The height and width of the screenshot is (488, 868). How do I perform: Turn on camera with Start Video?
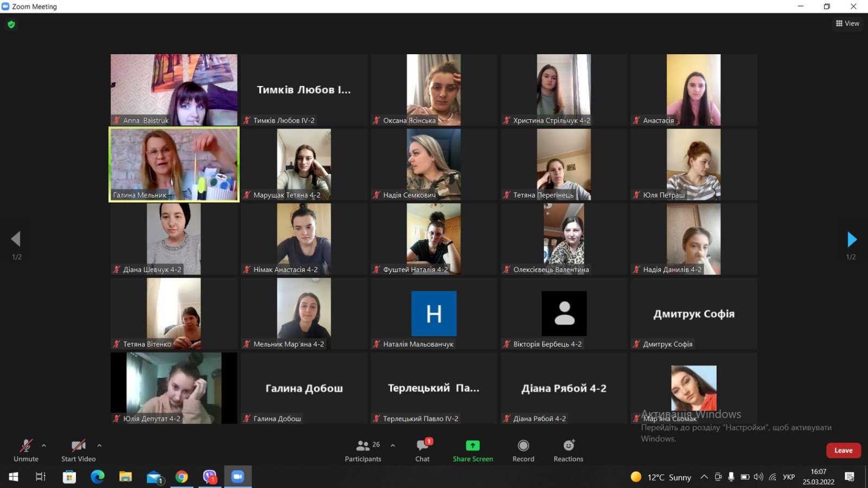(78, 450)
